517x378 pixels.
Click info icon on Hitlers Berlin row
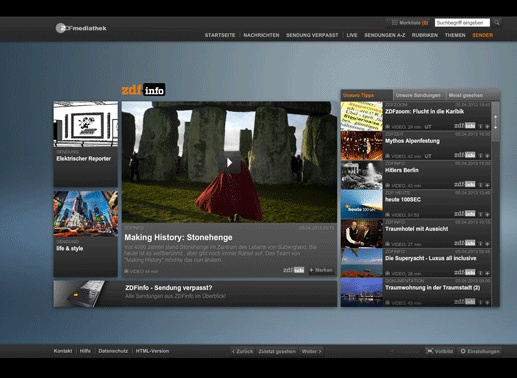tap(481, 185)
